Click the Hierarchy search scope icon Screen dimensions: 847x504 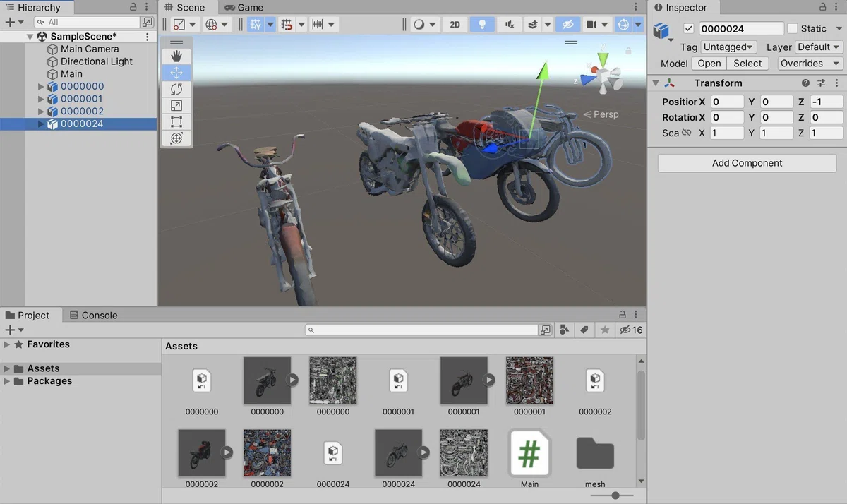(x=147, y=23)
